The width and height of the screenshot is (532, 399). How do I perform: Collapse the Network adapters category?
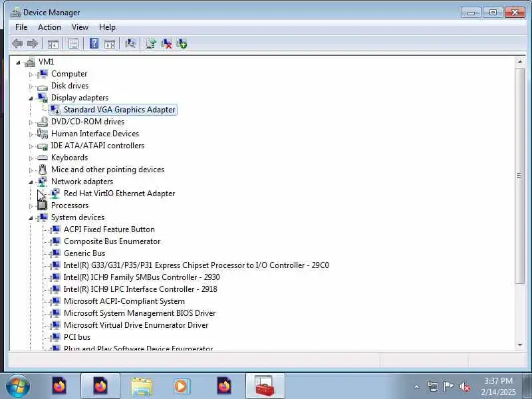coord(31,182)
